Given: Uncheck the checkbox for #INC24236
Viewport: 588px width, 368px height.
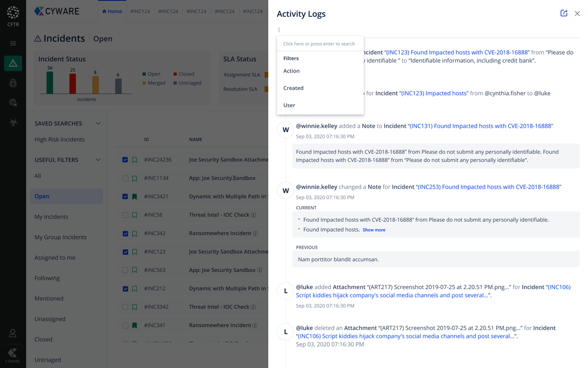Looking at the screenshot, I should 125,160.
